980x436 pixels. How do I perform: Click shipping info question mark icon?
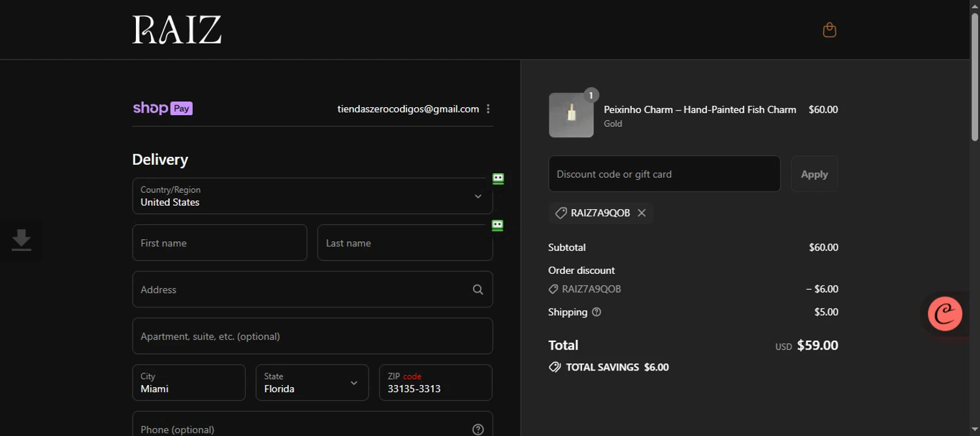click(x=596, y=312)
